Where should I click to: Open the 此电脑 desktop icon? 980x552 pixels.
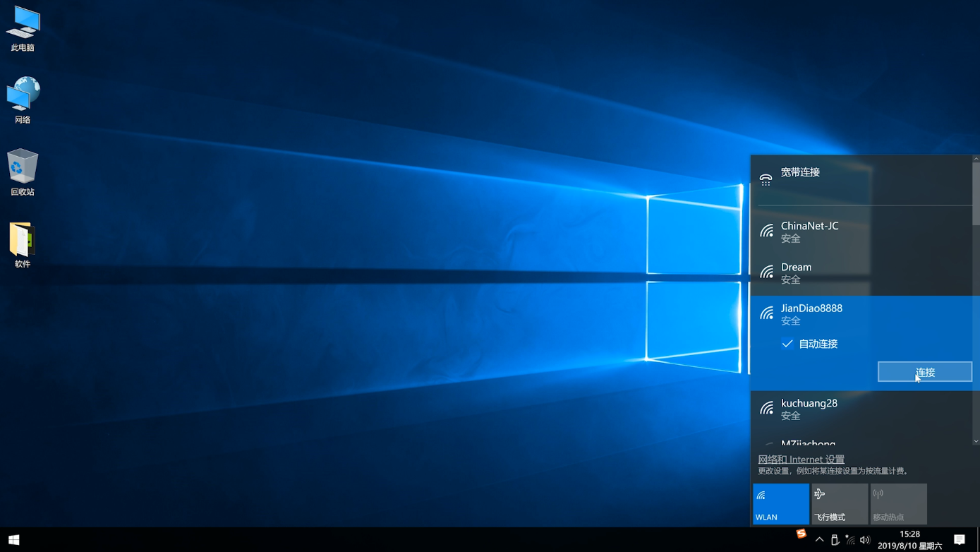click(23, 29)
